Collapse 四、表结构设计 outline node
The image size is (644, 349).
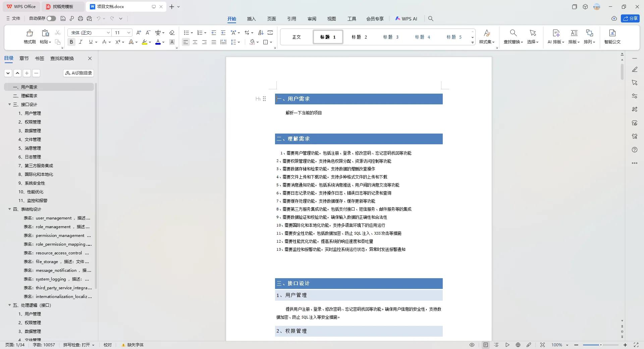10,209
